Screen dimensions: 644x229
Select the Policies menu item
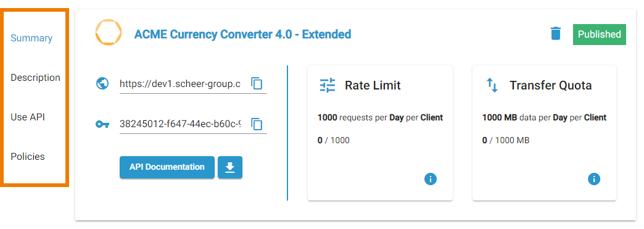coord(28,157)
